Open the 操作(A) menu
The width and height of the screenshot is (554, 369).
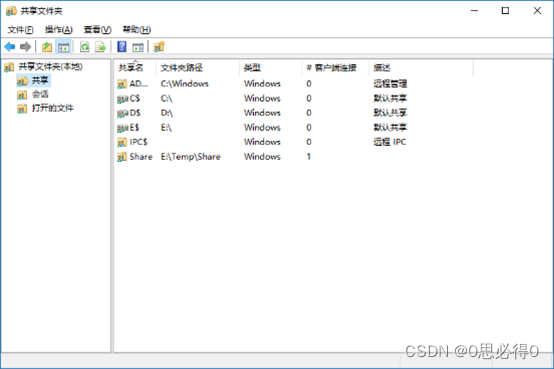pos(59,30)
